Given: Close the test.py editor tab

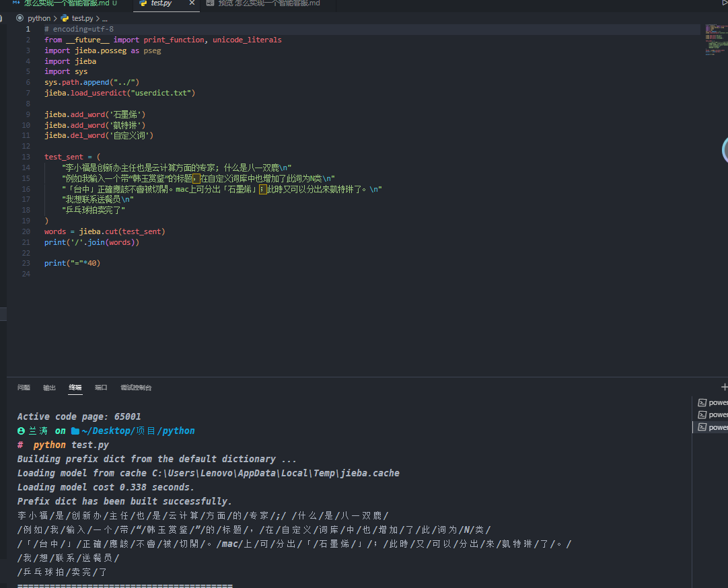Looking at the screenshot, I should (x=192, y=3).
